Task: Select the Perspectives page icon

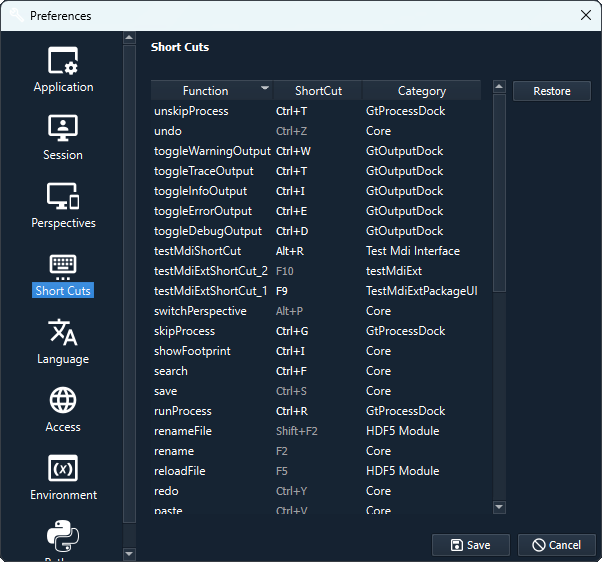Action: pos(63,196)
